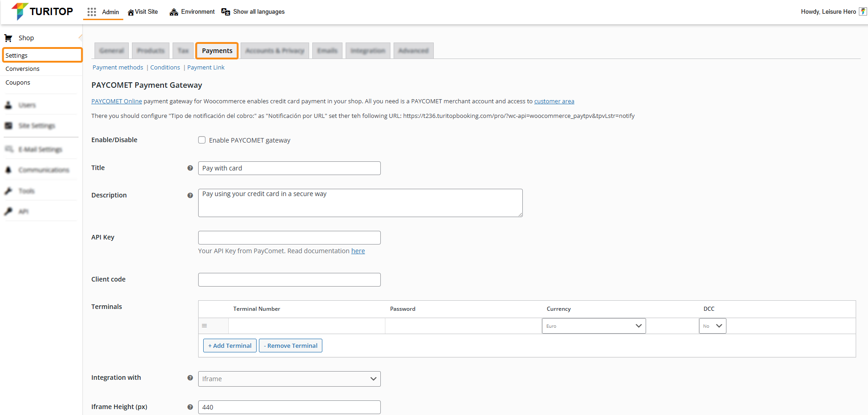Open the Payment Link sub-section link
Screen dimensions: 868x415
(x=206, y=68)
